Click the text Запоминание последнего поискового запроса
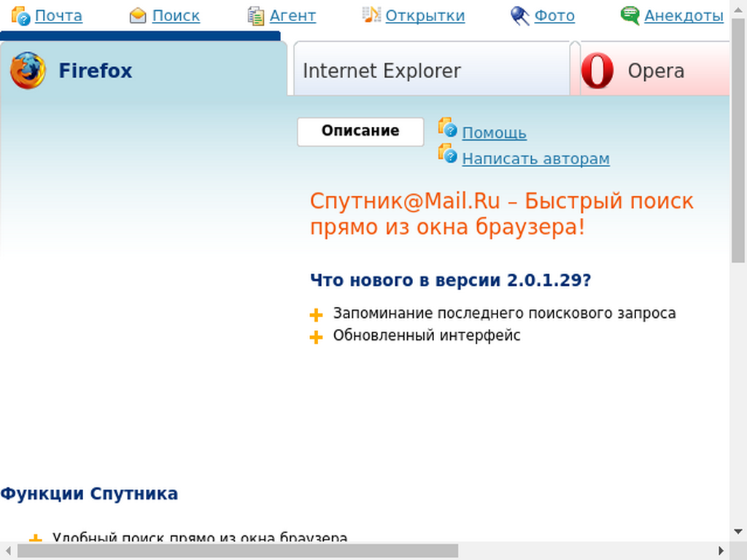 [505, 314]
